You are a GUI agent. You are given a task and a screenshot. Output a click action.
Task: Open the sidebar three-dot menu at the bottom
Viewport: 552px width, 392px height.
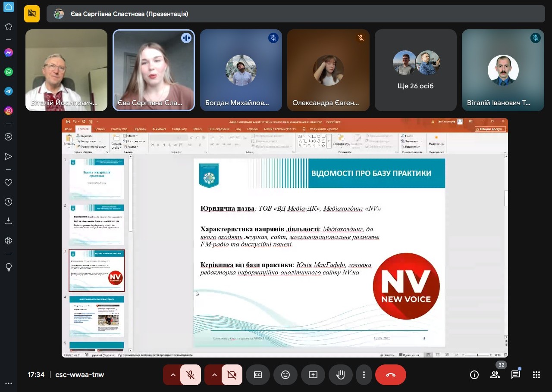pos(9,383)
